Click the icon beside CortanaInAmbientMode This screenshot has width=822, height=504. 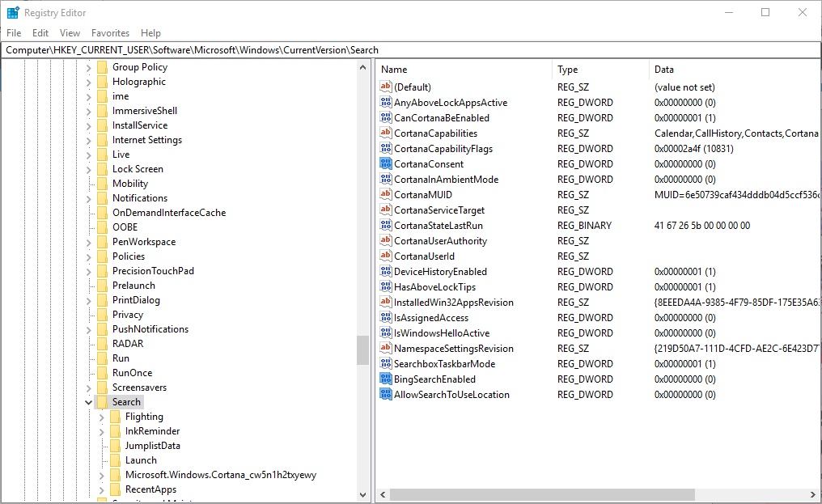point(386,179)
